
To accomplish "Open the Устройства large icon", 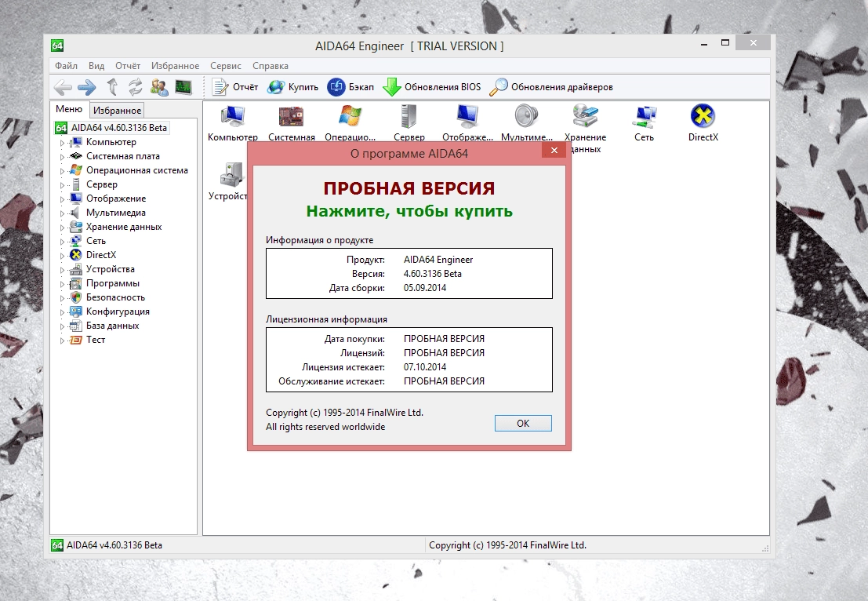I will pyautogui.click(x=228, y=181).
